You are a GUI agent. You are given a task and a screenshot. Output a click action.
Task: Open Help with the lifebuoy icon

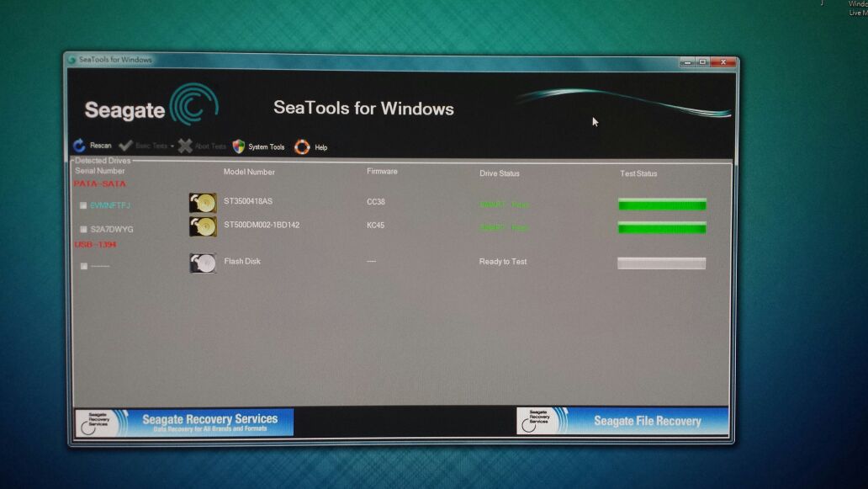point(311,147)
